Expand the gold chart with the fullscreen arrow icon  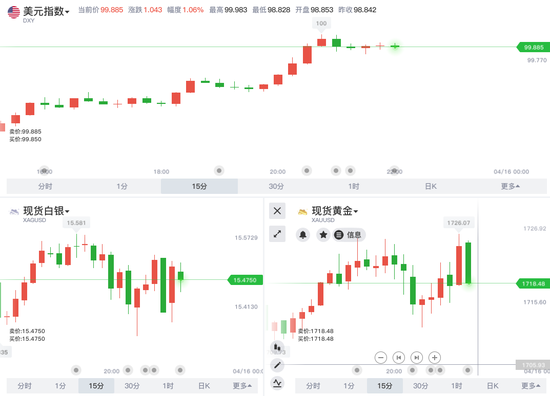(x=277, y=234)
